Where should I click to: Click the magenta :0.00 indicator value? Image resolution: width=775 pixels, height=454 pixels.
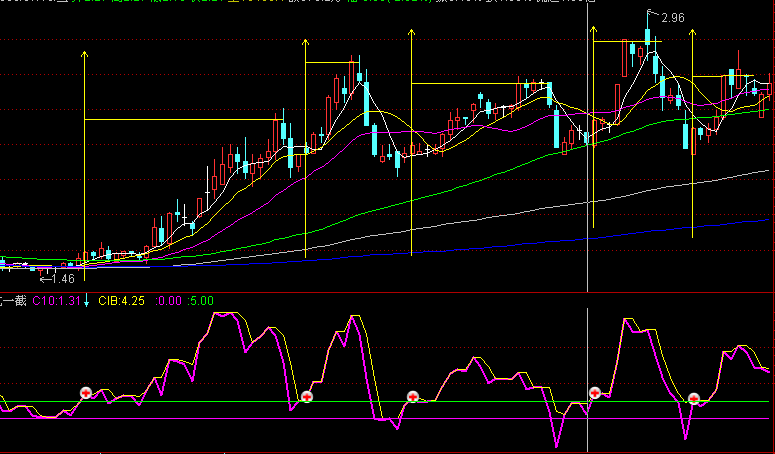pyautogui.click(x=170, y=299)
